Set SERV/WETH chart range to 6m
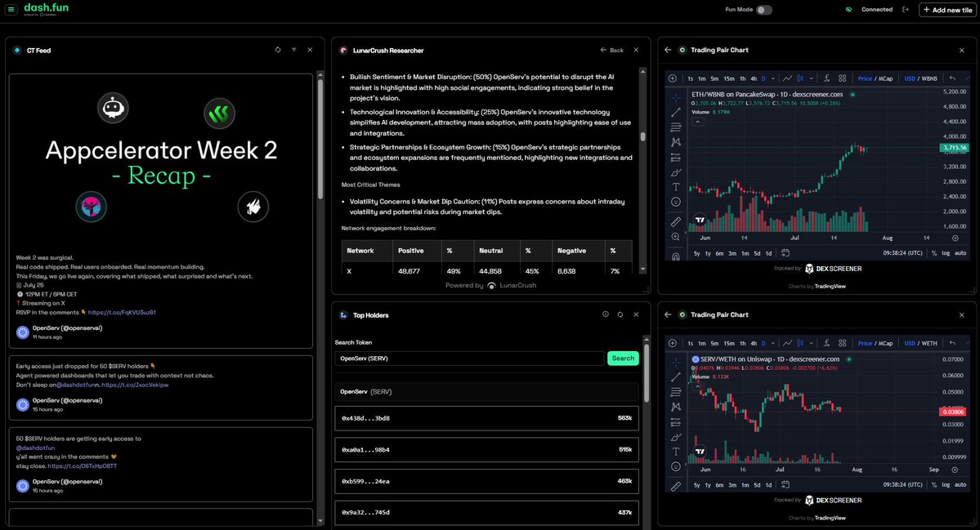Image resolution: width=980 pixels, height=530 pixels. (719, 485)
